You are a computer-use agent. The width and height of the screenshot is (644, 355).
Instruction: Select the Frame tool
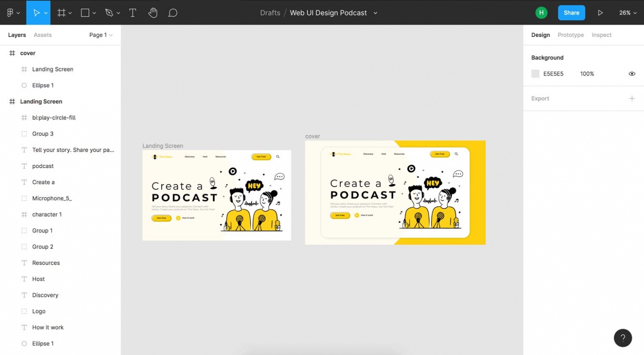click(x=61, y=13)
